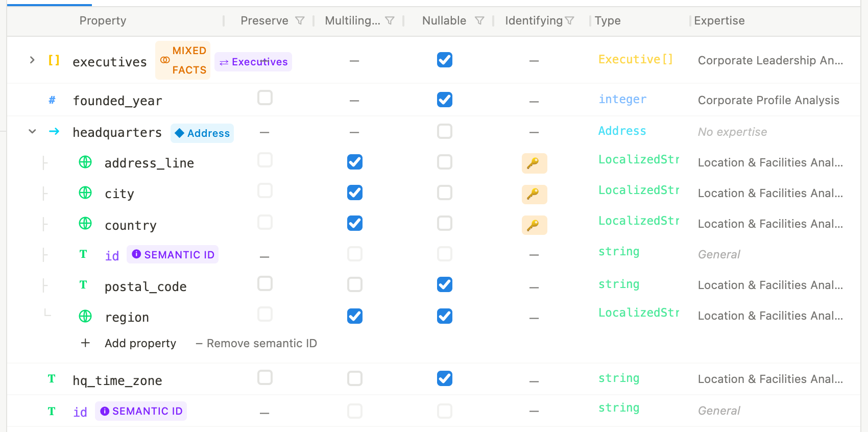This screenshot has width=868, height=432.
Task: Click the array type icon beside executives
Action: pos(54,60)
